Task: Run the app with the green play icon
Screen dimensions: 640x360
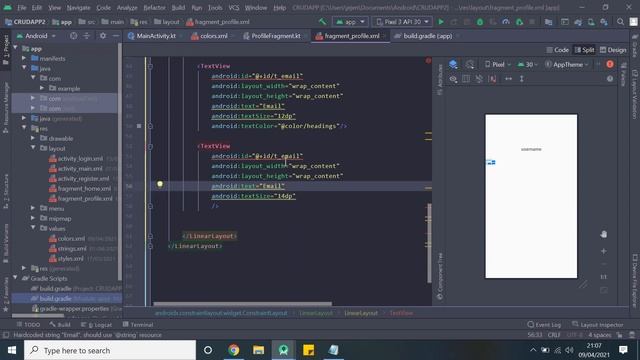Action: (x=441, y=22)
